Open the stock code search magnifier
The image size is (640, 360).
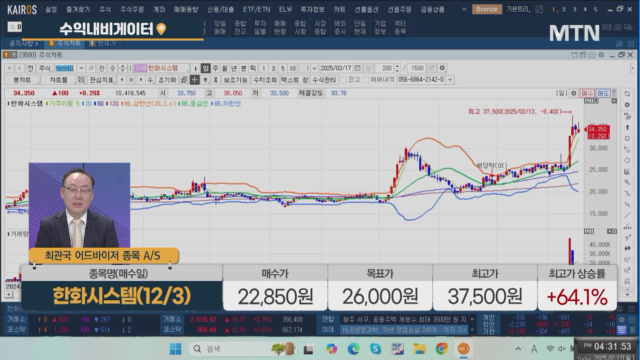(91, 68)
